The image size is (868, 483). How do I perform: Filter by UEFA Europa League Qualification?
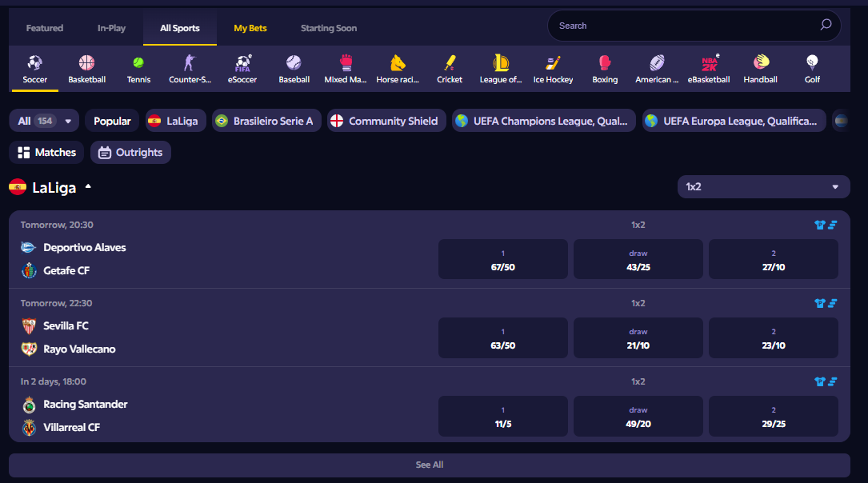click(x=734, y=121)
